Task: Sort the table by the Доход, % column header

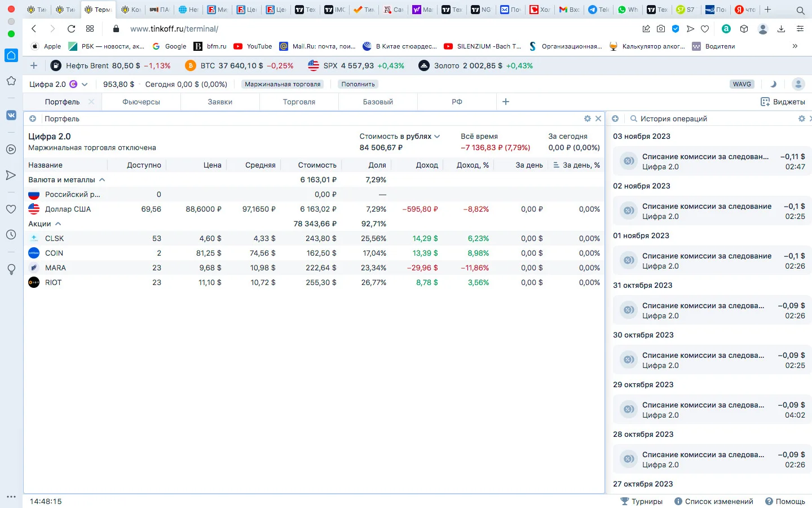Action: pos(473,165)
